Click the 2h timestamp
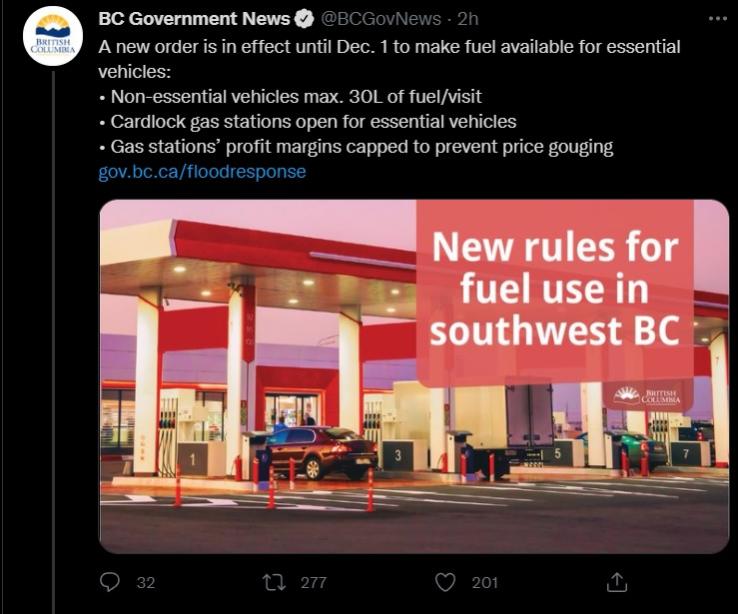The width and height of the screenshot is (738, 614). point(468,19)
